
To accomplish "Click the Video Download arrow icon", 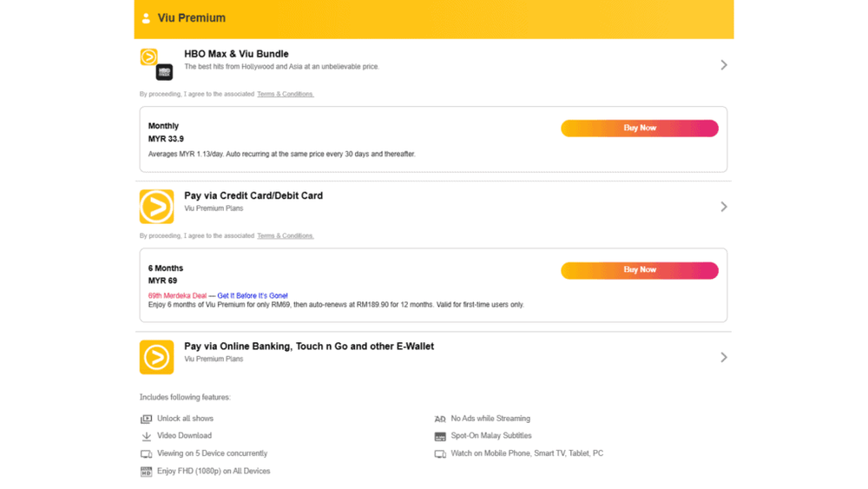I will click(146, 436).
